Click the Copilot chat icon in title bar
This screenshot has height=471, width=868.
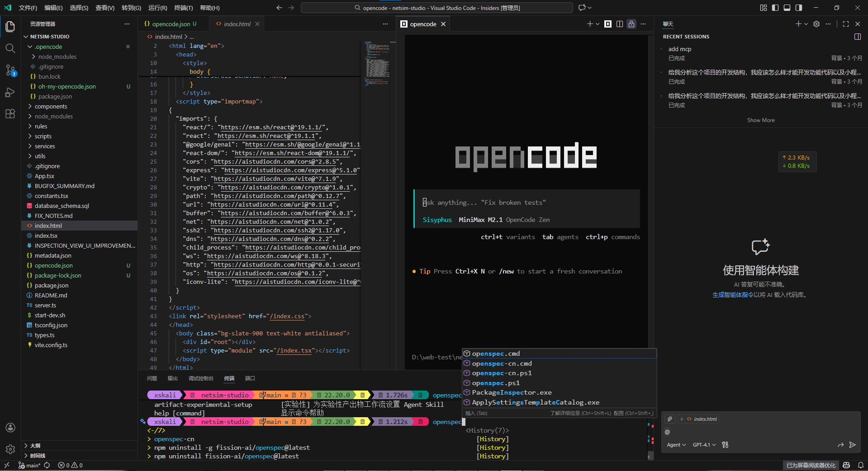(x=582, y=8)
